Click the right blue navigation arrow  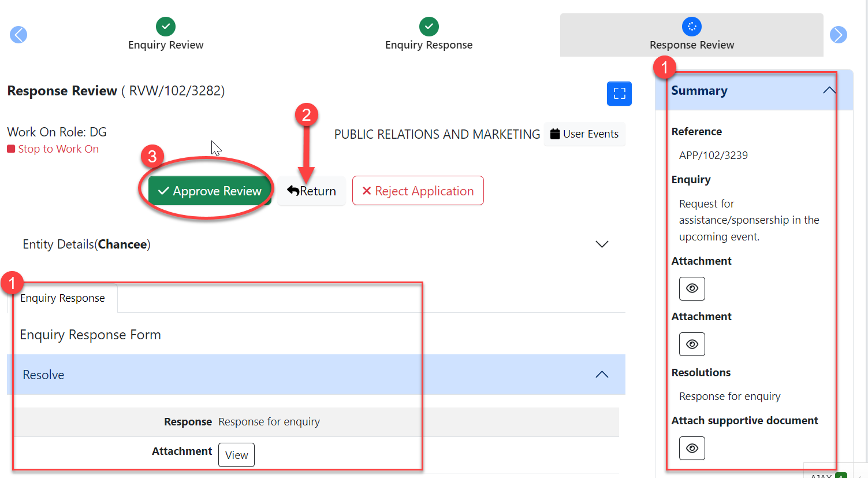[x=838, y=35]
